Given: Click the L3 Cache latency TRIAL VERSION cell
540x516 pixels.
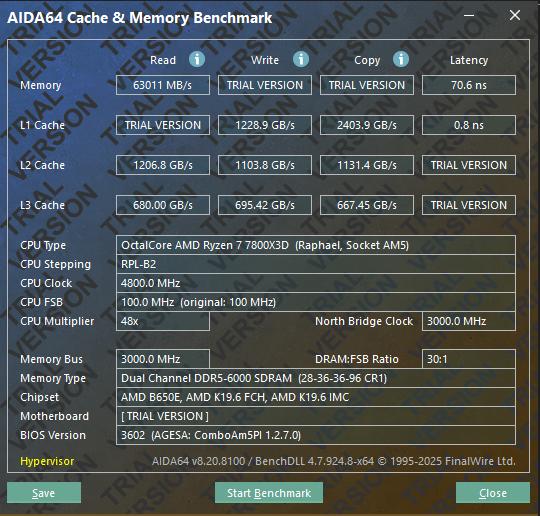Looking at the screenshot, I should click(469, 205).
